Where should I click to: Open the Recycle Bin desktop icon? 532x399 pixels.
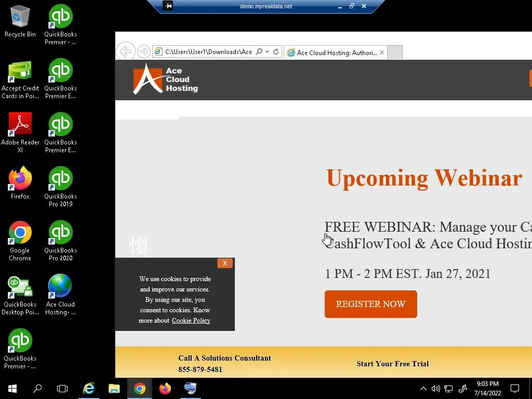[20, 21]
